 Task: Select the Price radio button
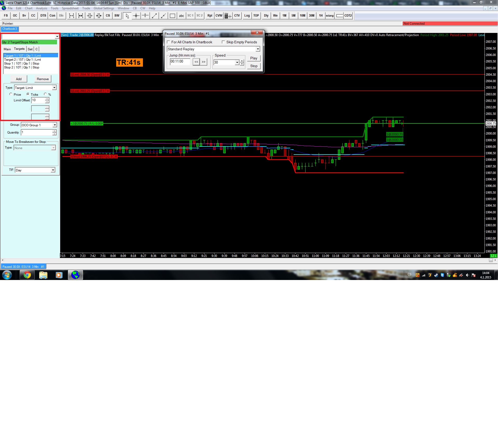point(11,94)
